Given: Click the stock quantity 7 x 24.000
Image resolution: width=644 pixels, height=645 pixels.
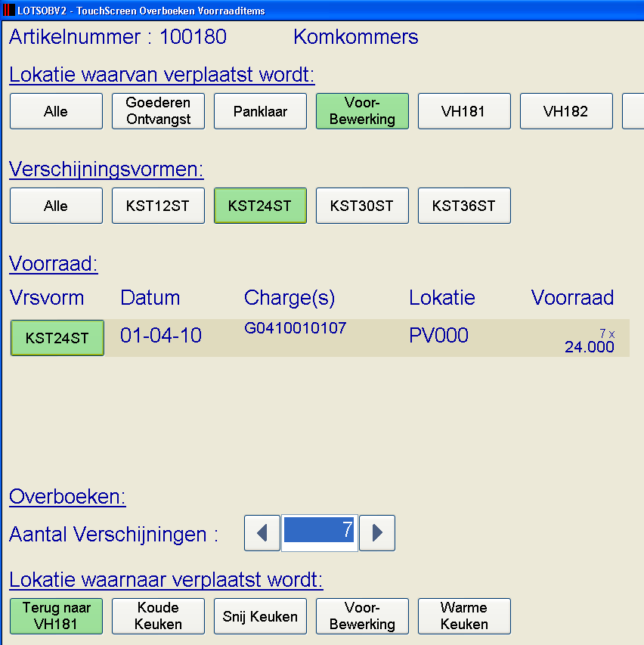Looking at the screenshot, I should [590, 341].
